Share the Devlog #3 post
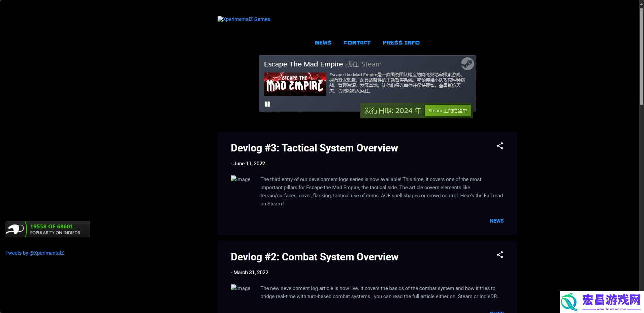This screenshot has width=644, height=313. [x=500, y=146]
